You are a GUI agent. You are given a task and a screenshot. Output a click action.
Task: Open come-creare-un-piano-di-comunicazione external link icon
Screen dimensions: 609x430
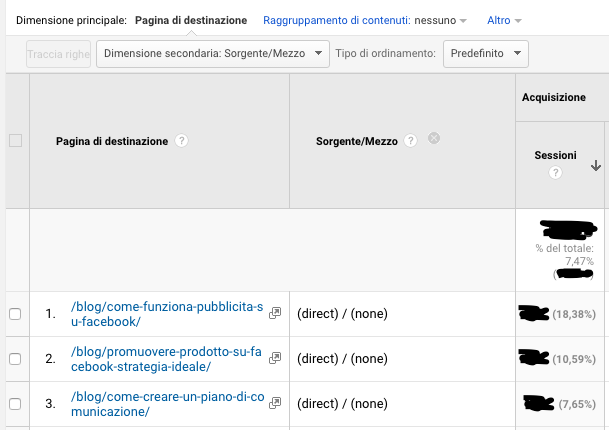(x=275, y=403)
